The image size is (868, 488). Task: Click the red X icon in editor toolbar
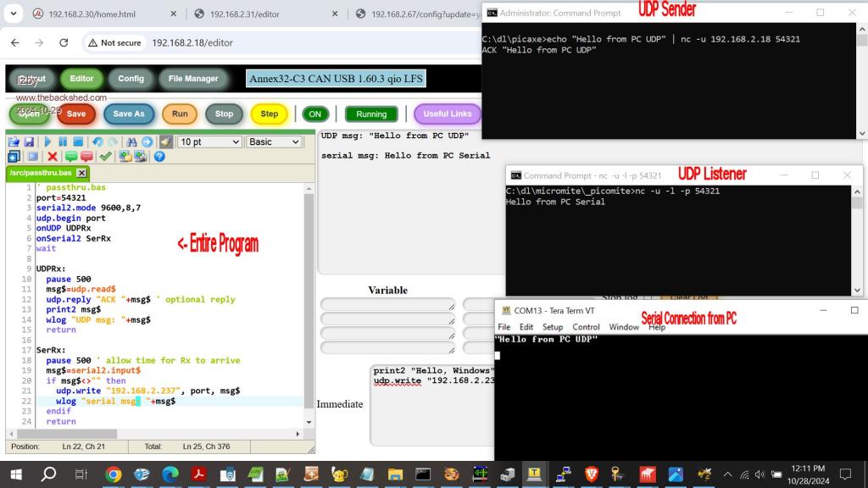click(x=53, y=157)
